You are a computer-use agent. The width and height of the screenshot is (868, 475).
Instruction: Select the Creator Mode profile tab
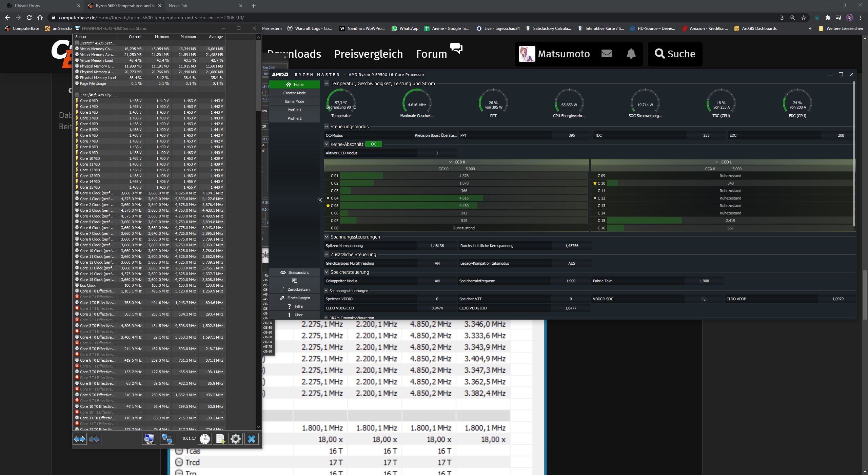coord(294,93)
